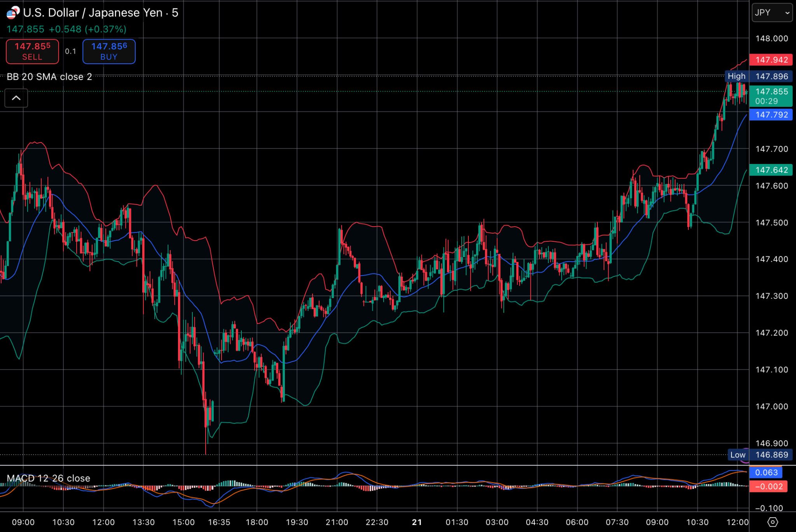Image resolution: width=796 pixels, height=532 pixels.
Task: Click the 148.000 level on price scale
Action: click(x=771, y=38)
